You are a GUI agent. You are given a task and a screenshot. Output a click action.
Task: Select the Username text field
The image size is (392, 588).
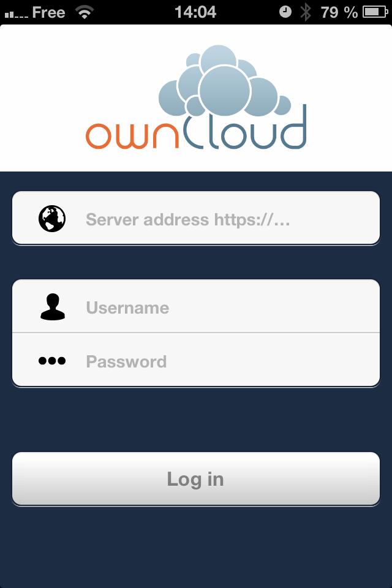(196, 306)
